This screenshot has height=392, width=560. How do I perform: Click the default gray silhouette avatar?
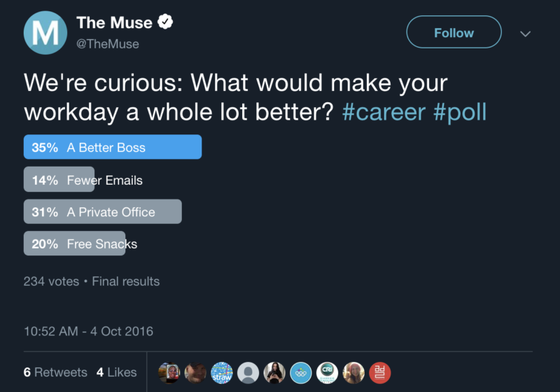coord(248,372)
